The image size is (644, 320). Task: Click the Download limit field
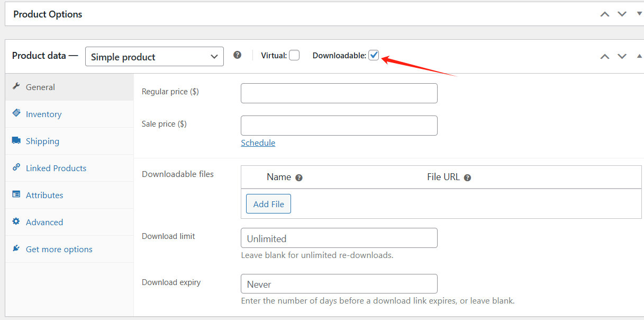pos(339,238)
